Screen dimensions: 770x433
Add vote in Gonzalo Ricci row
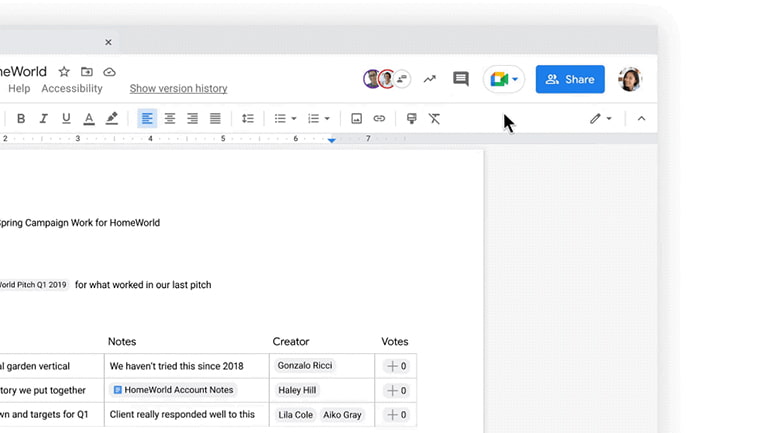396,366
